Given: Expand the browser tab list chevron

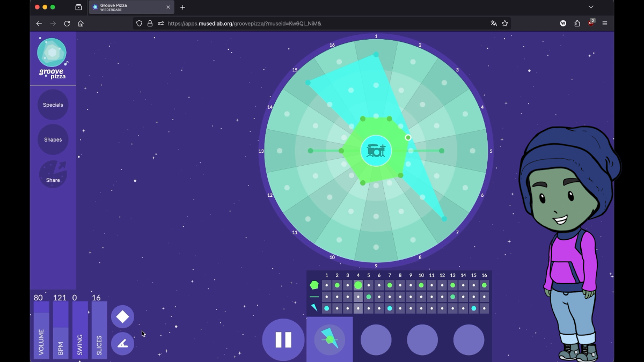Looking at the screenshot, I should click(591, 7).
